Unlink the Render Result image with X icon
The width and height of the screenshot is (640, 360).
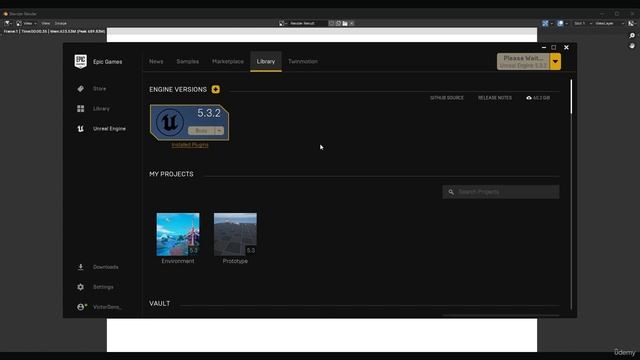tap(351, 23)
